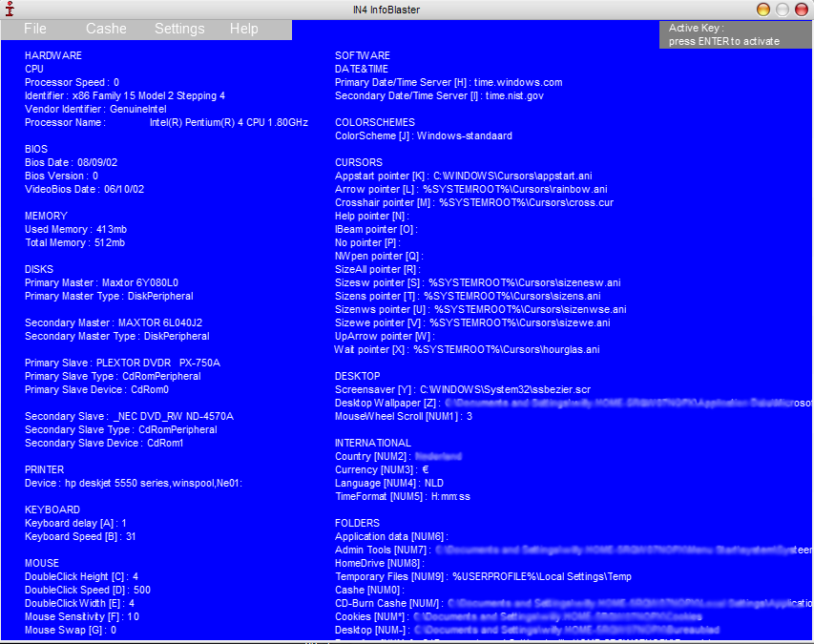Select the Temporary Files [NUM9] entry
This screenshot has width=814, height=644.
click(x=483, y=576)
